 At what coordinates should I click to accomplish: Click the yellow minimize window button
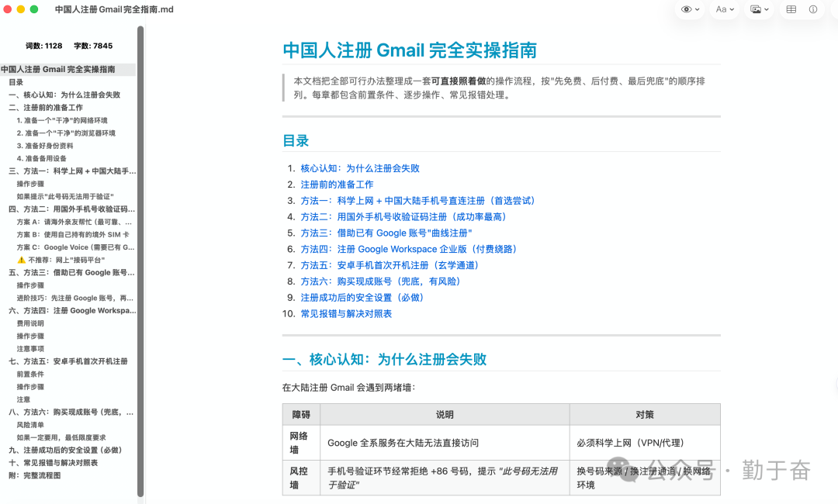click(21, 9)
